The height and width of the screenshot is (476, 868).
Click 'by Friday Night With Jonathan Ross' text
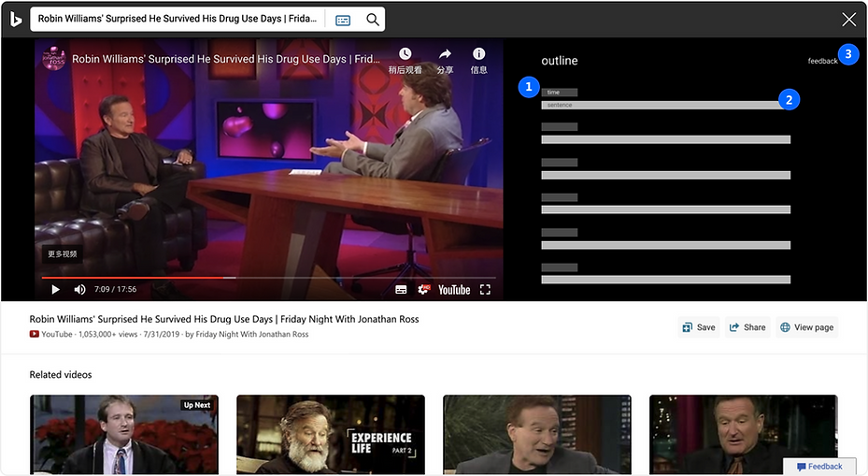pyautogui.click(x=247, y=334)
